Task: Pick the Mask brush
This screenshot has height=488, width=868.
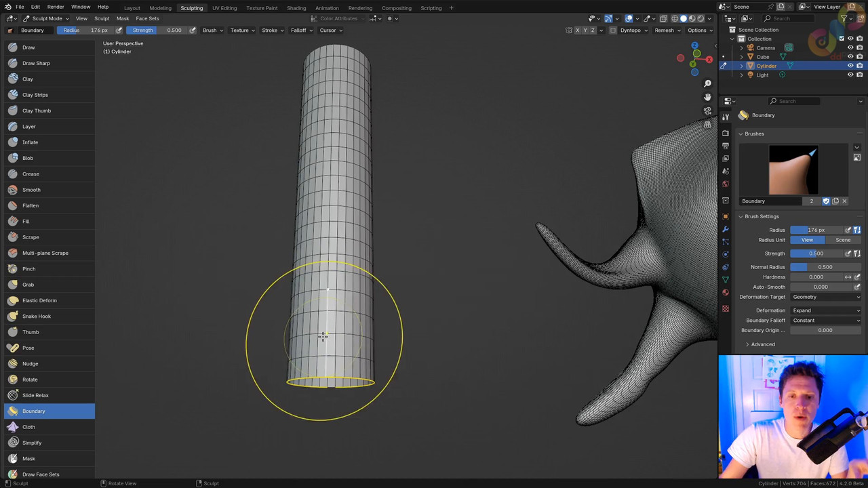Action: pos(49,458)
